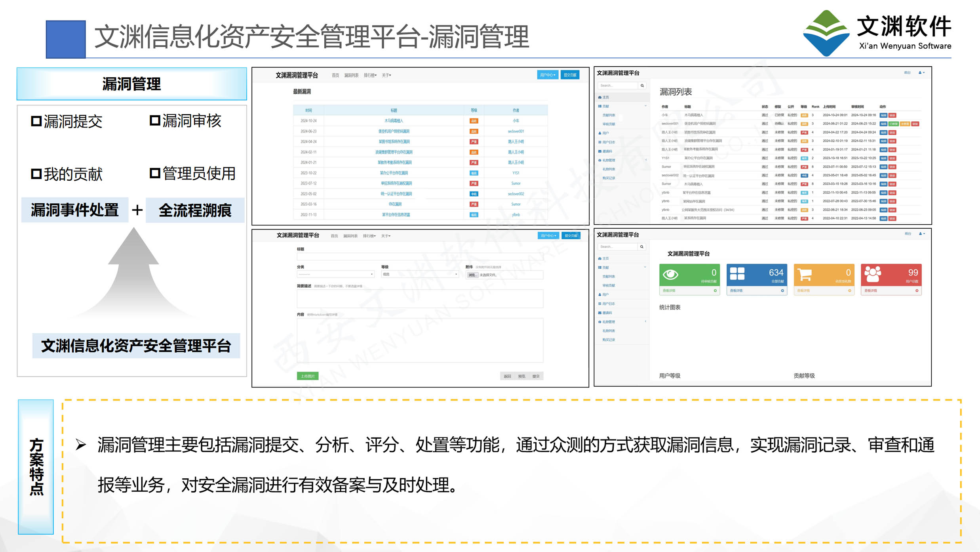Click the 内容 markdown text area
This screenshot has height=552, width=980.
tap(420, 340)
